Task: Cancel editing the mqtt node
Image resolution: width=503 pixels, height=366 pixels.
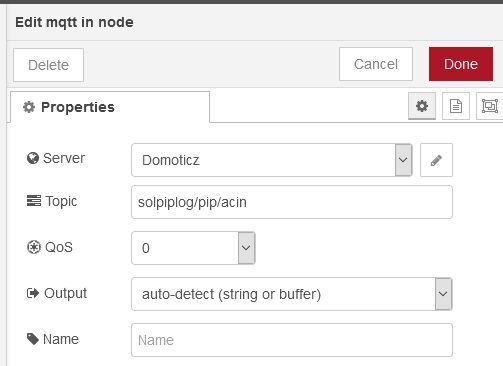Action: coord(376,64)
